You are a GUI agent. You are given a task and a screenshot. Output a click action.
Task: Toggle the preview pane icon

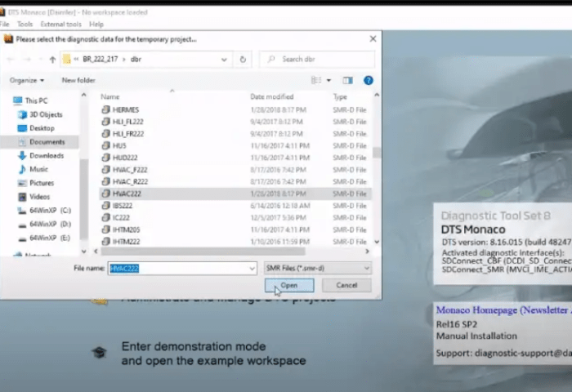coord(347,80)
